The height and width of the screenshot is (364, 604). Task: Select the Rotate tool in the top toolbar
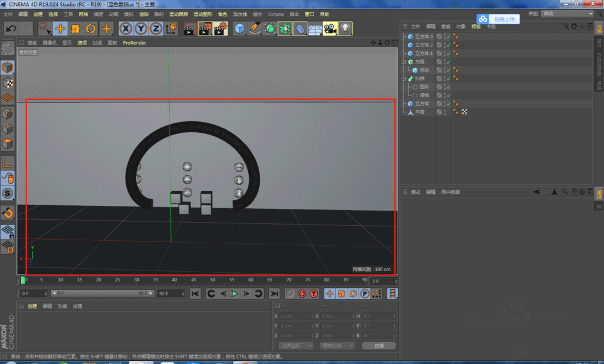(91, 28)
